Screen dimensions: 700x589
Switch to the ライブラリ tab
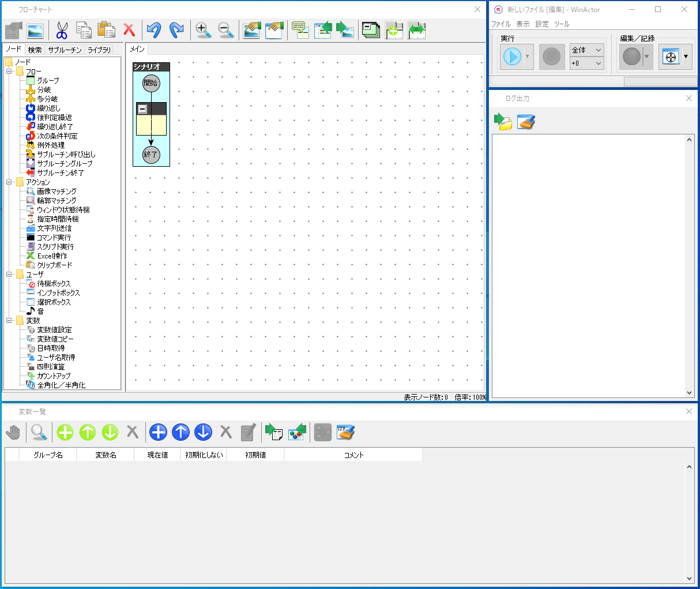(99, 50)
